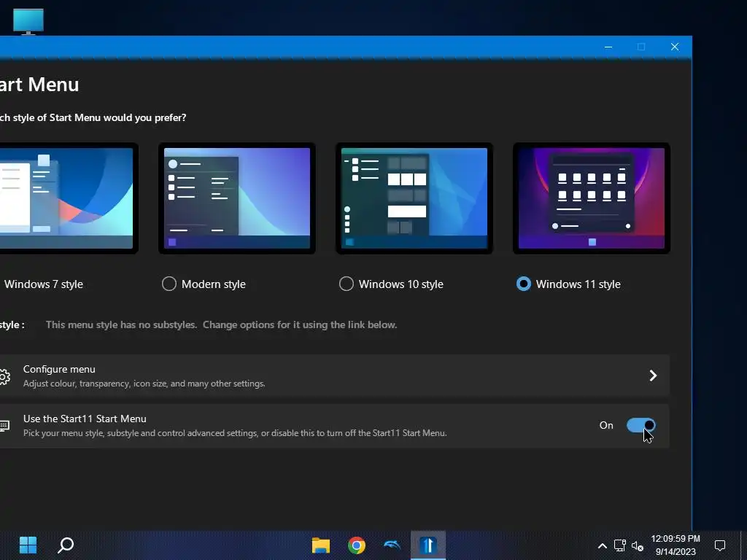Show hidden system tray icons

coord(602,545)
